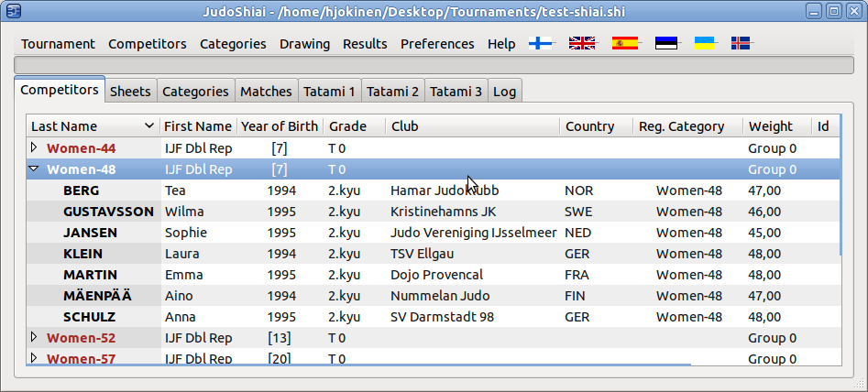The width and height of the screenshot is (868, 392).
Task: Sort by the Last Name column header
Action: [92, 126]
